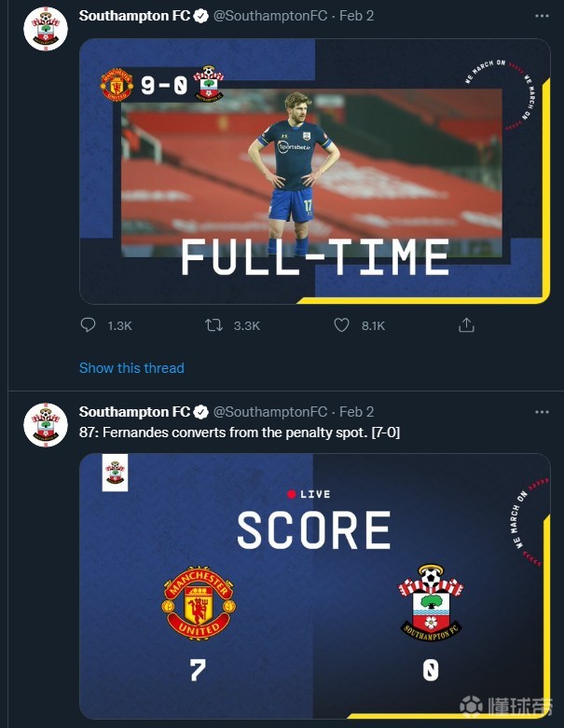Click the reply icon under the full-time tweet
Screen dimensions: 564x728
tap(89, 325)
